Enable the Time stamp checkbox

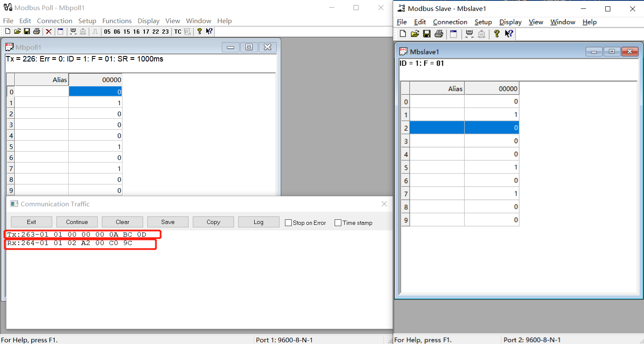coord(338,223)
